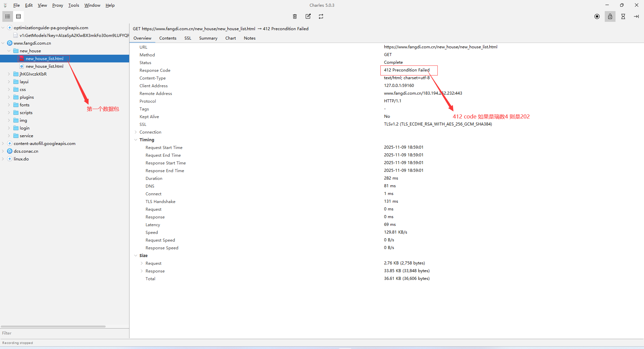Expand the Connection section
Screen dimensions: 644x349
pyautogui.click(x=136, y=132)
